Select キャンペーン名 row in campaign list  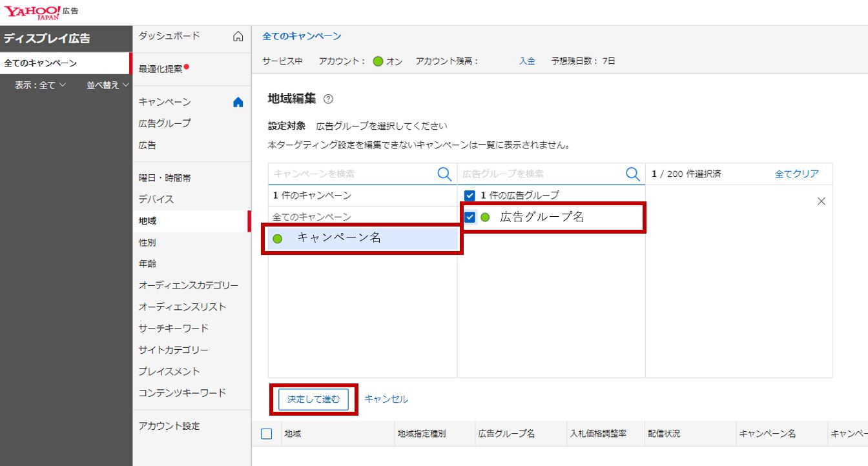[x=362, y=238]
